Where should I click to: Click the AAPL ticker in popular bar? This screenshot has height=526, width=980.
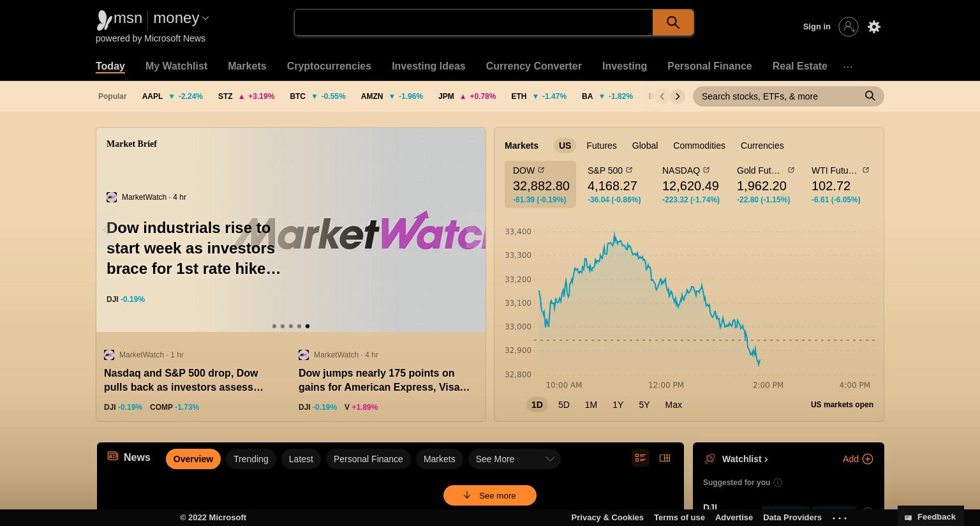click(172, 96)
